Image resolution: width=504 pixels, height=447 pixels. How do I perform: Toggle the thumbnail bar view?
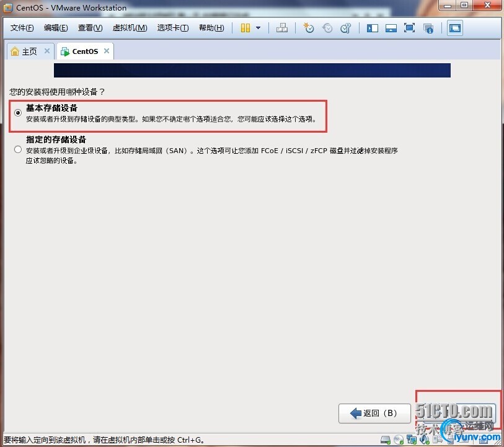coord(391,28)
